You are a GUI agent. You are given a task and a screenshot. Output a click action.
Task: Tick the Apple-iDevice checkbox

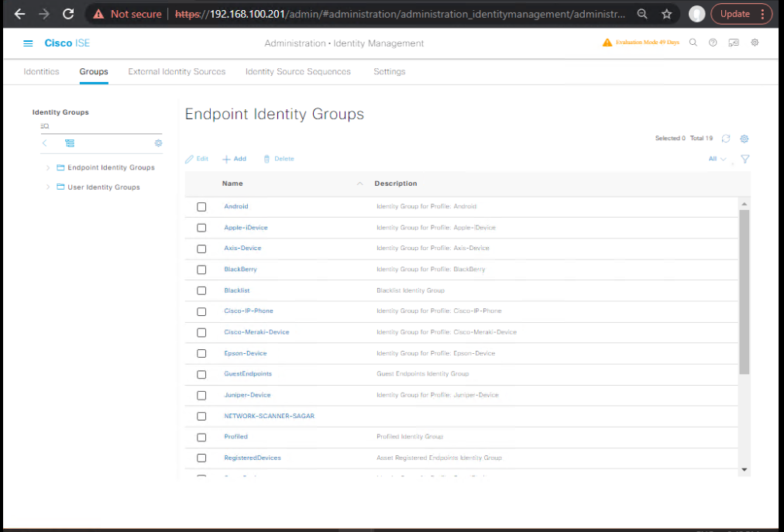201,228
